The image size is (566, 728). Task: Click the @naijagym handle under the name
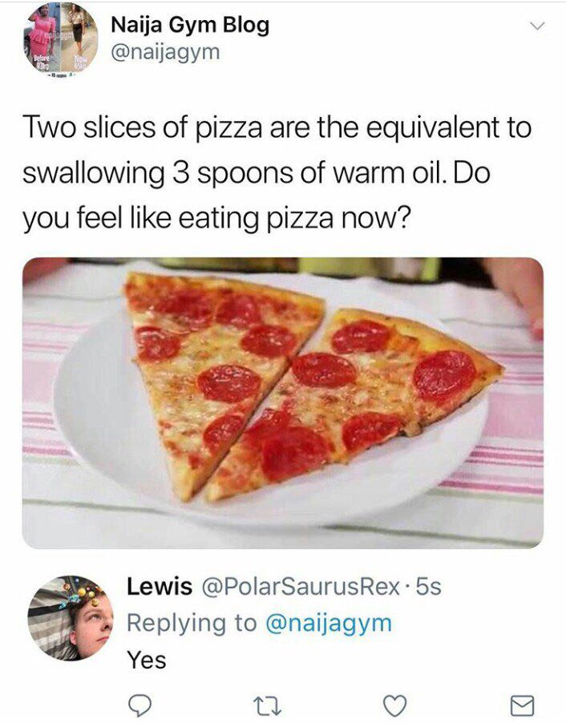[165, 52]
